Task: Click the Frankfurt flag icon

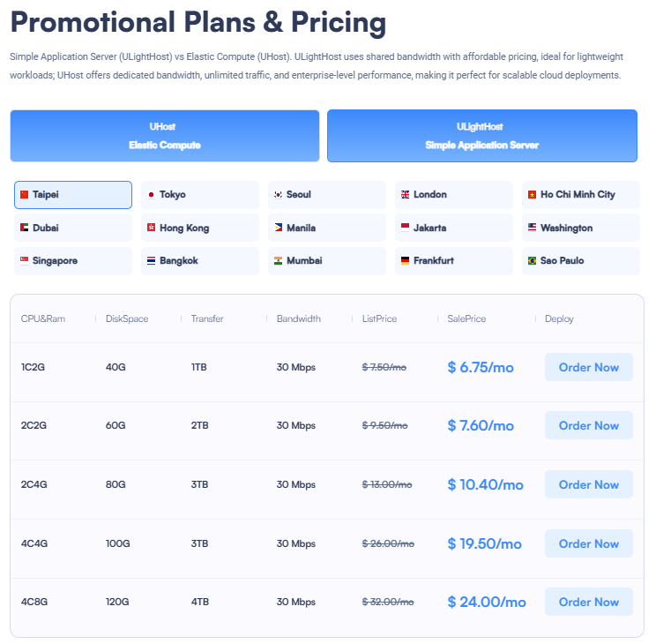Action: 405,261
